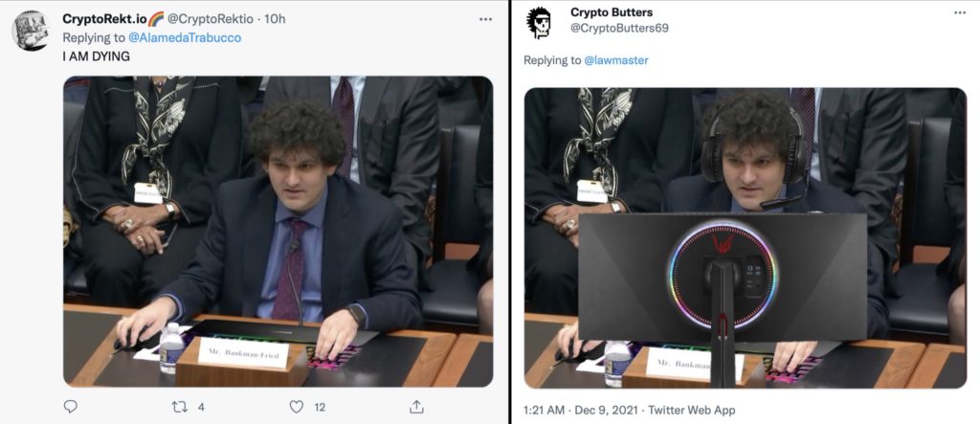Image resolution: width=980 pixels, height=424 pixels.
Task: Open Crypto Butters display name
Action: pos(612,12)
